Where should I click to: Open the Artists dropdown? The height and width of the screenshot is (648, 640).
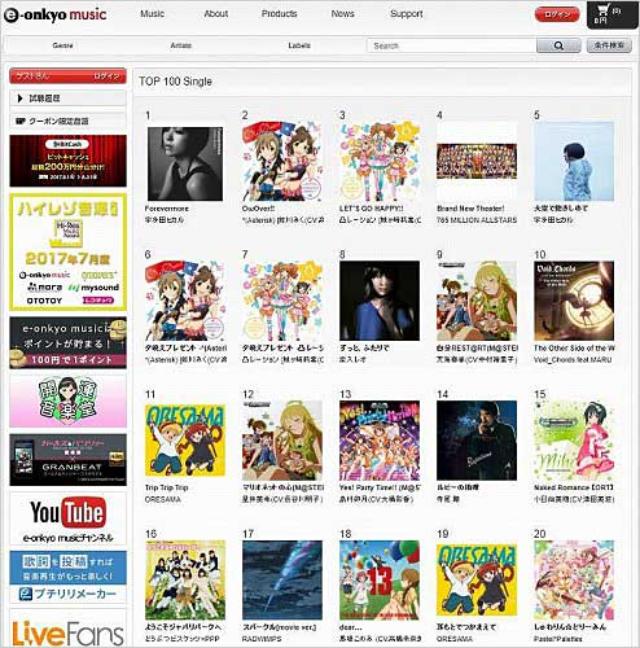pyautogui.click(x=183, y=45)
